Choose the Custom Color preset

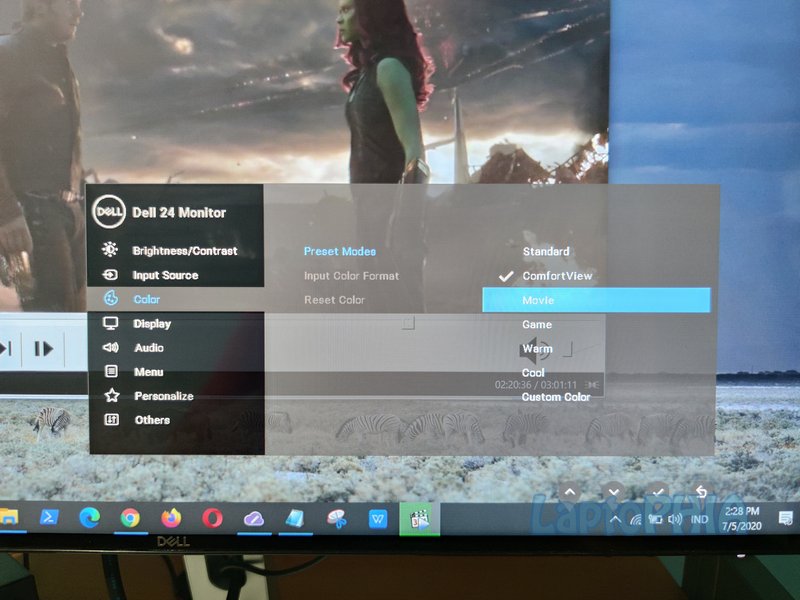tap(557, 395)
